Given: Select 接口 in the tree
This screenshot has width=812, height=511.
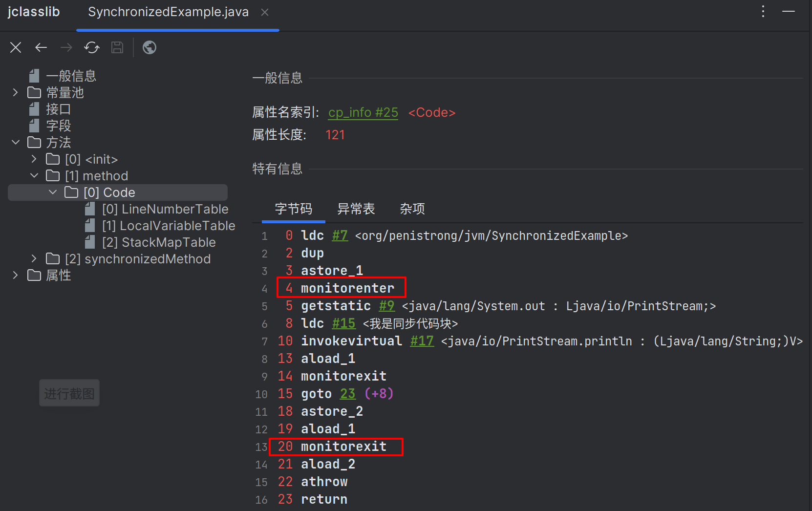Looking at the screenshot, I should [59, 109].
